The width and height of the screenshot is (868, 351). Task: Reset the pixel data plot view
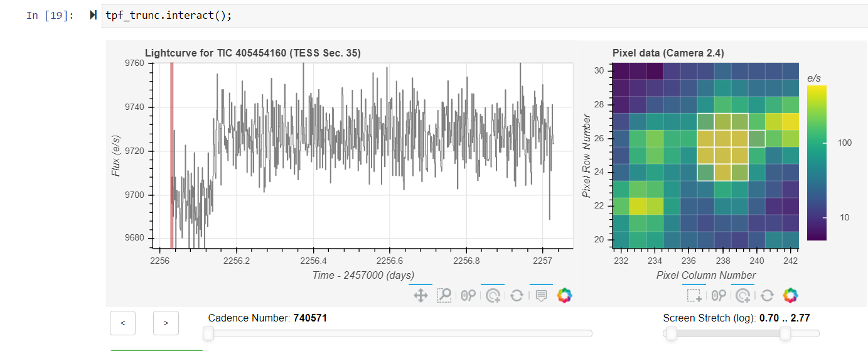point(767,295)
